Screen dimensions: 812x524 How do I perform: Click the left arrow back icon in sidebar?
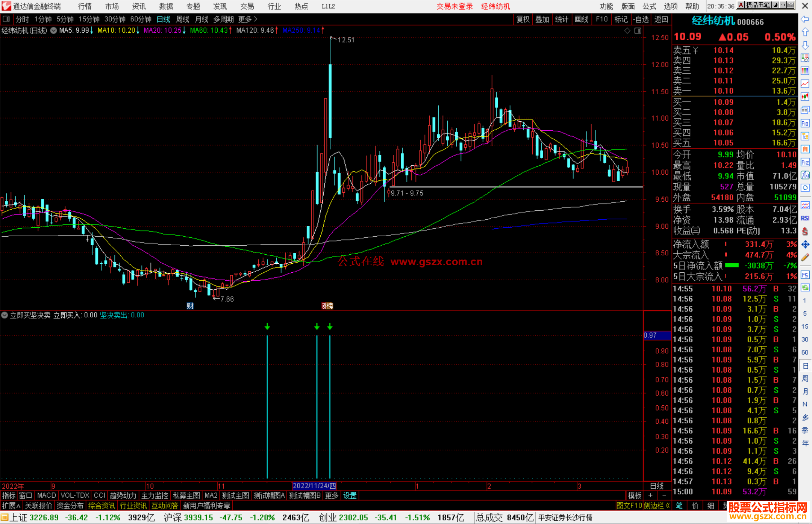point(805,19)
